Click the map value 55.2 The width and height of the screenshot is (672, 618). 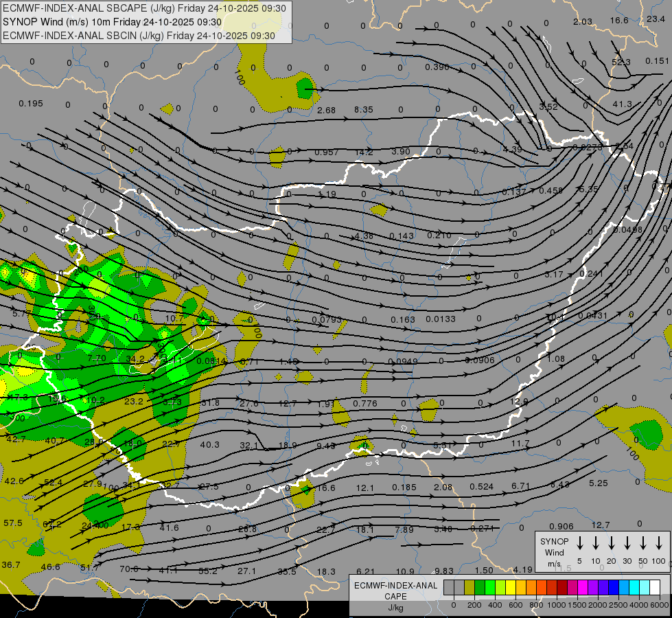point(208,571)
